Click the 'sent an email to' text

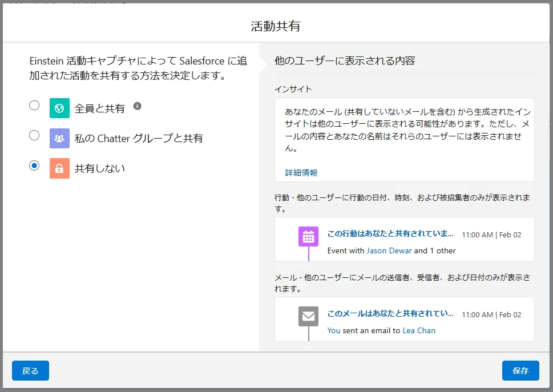point(372,331)
